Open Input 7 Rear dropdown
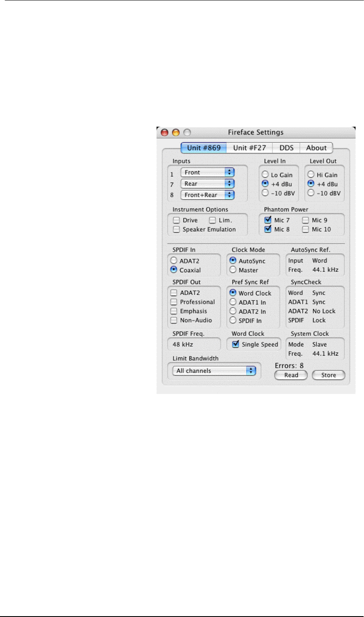This screenshot has height=617, width=364. tap(207, 184)
